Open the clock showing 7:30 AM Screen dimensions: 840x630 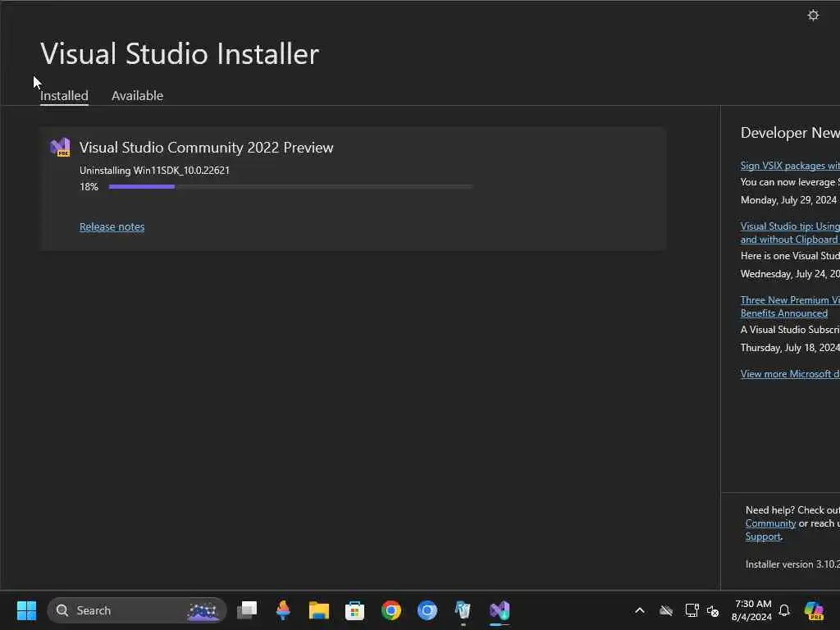tap(751, 610)
